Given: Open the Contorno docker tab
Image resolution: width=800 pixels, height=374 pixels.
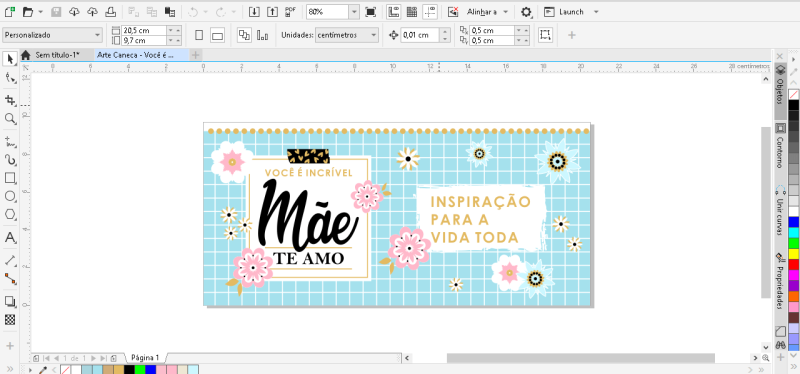Looking at the screenshot, I should point(780,146).
